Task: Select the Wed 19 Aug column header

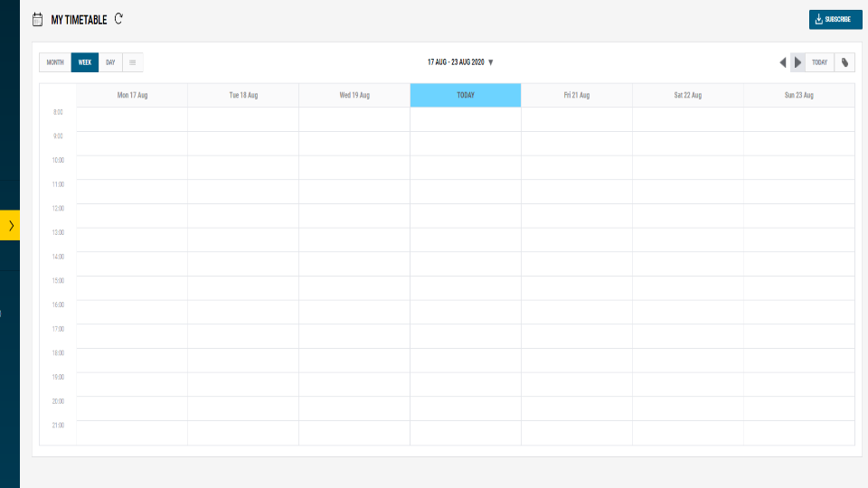Action: coord(354,95)
